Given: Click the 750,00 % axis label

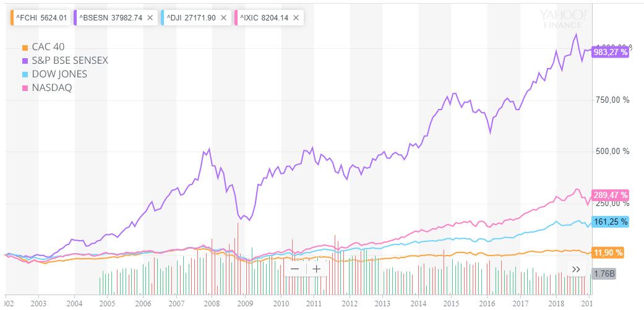Looking at the screenshot, I should pos(612,100).
